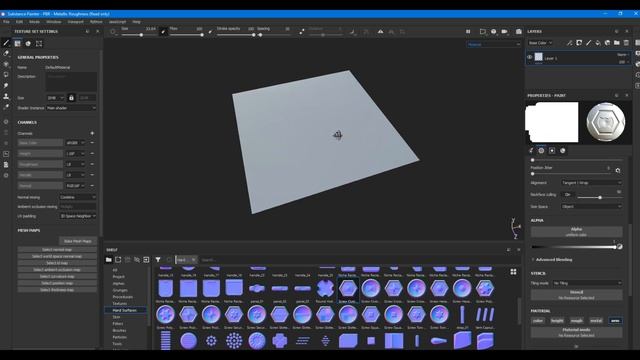Open Base Color channel format dropdown

(75, 143)
